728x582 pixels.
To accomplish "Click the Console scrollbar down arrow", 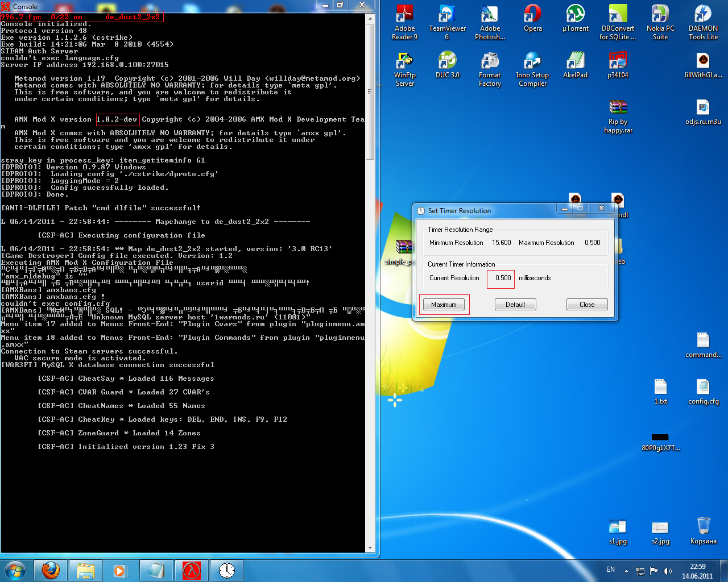I will pos(370,548).
